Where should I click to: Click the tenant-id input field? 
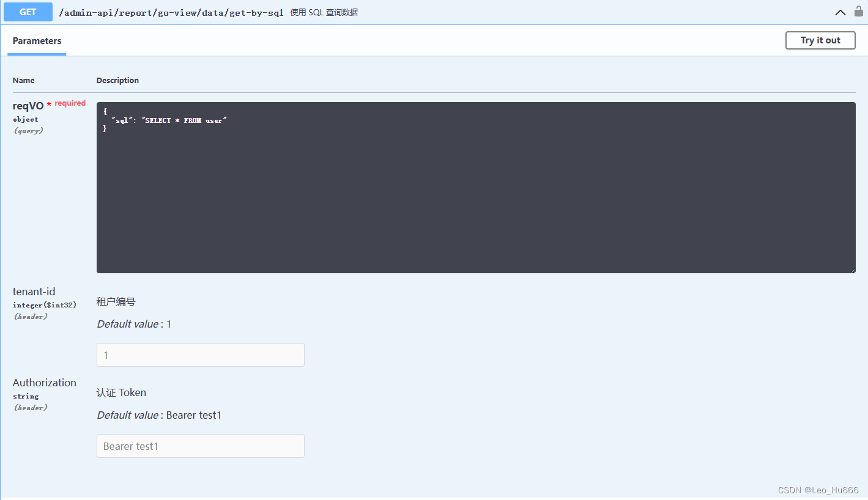pyautogui.click(x=200, y=355)
